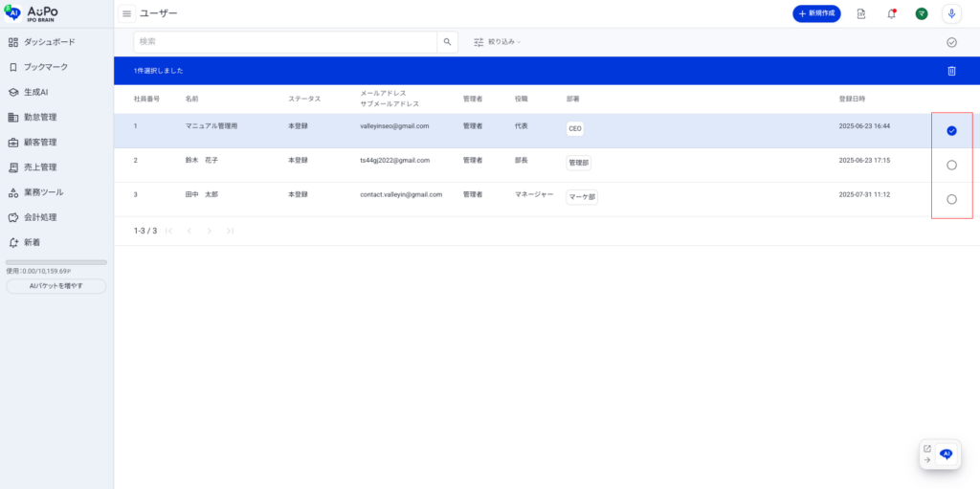The height and width of the screenshot is (489, 980).
Task: Expand the 絞り込み filter dropdown
Action: [x=498, y=42]
